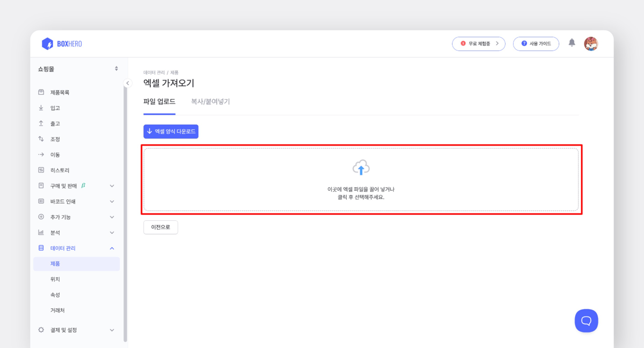Click the 이전으로 button

point(160,227)
